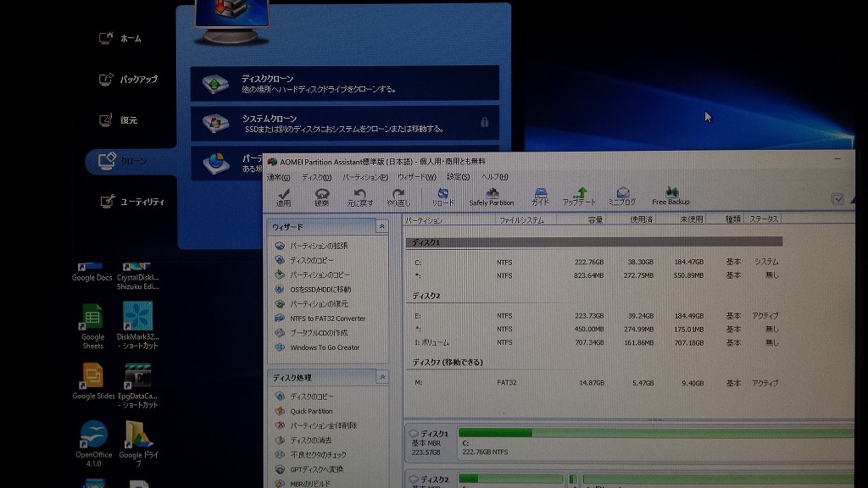The height and width of the screenshot is (488, 868).
Task: Click the 元に戻す (Undo) toolbar icon
Action: pyautogui.click(x=359, y=197)
